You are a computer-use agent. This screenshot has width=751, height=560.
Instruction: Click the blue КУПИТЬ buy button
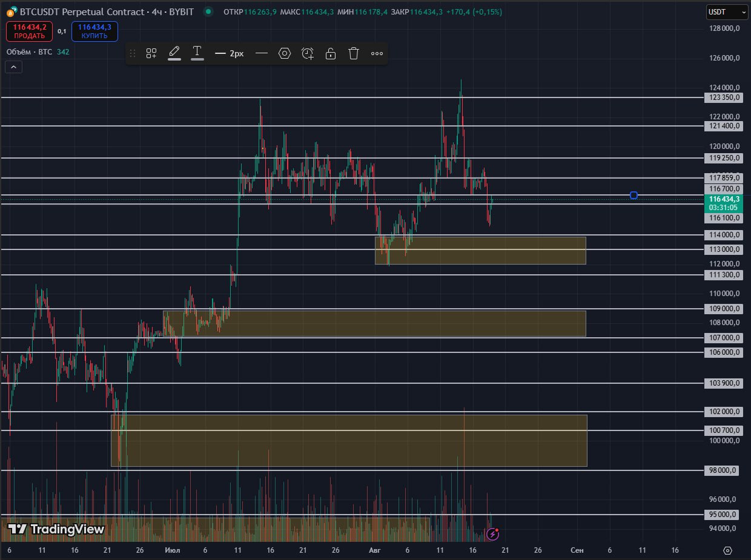pos(94,31)
